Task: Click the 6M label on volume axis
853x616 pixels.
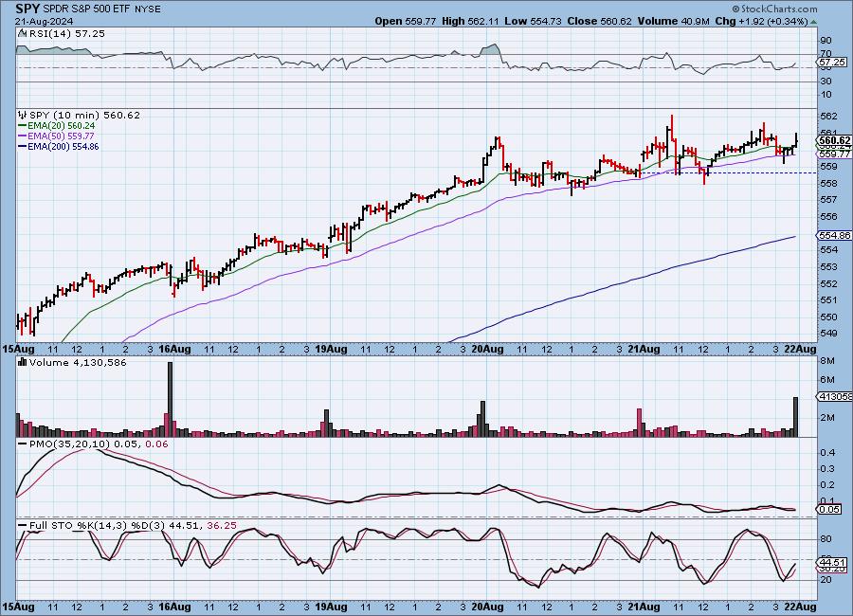Action: click(x=827, y=379)
